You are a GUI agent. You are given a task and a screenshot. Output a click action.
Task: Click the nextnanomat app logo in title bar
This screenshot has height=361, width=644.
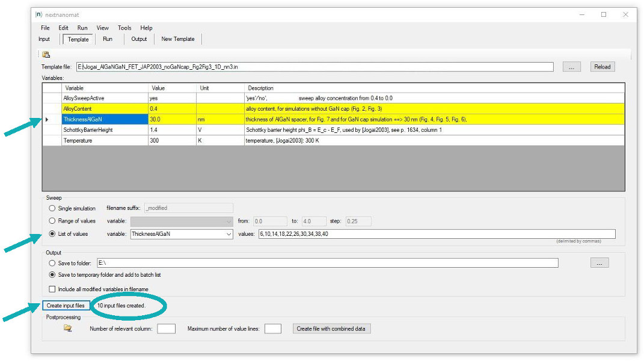(x=39, y=14)
